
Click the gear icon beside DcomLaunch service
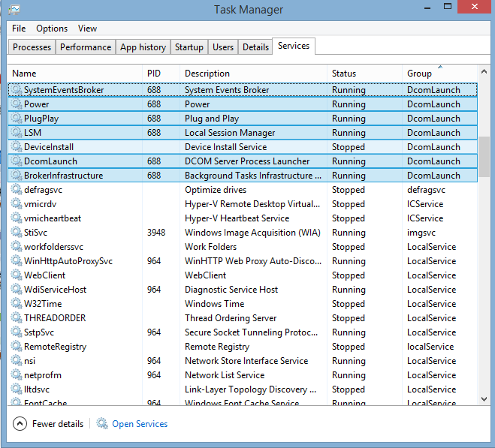pos(17,161)
